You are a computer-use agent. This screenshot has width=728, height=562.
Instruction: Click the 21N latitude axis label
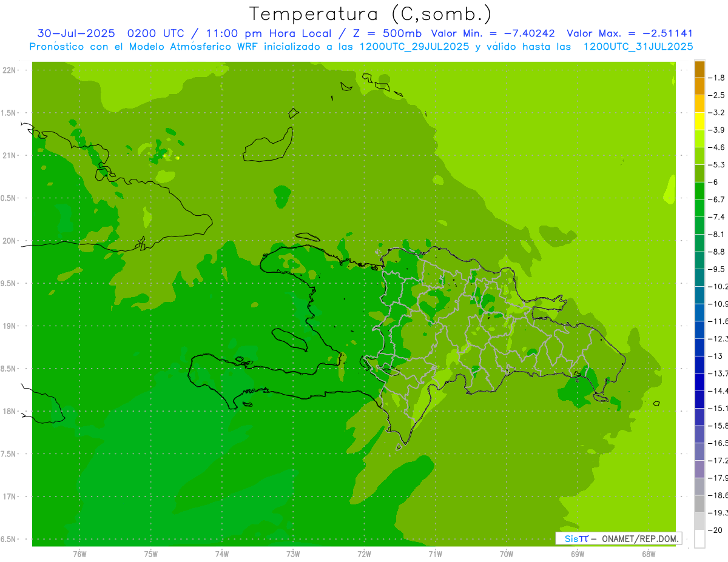pos(9,156)
